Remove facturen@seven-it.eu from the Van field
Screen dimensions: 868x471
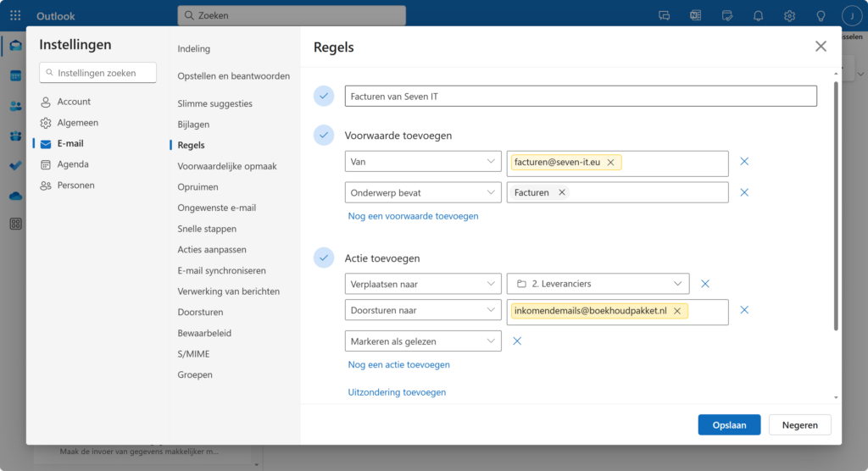click(x=610, y=162)
